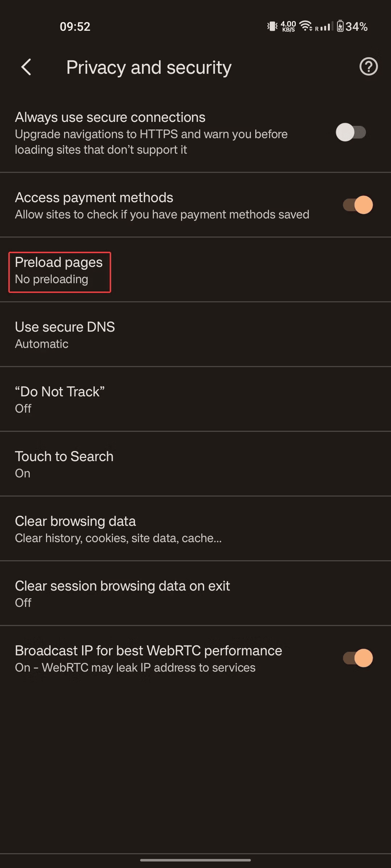Open Touch to Search setting

[64, 464]
